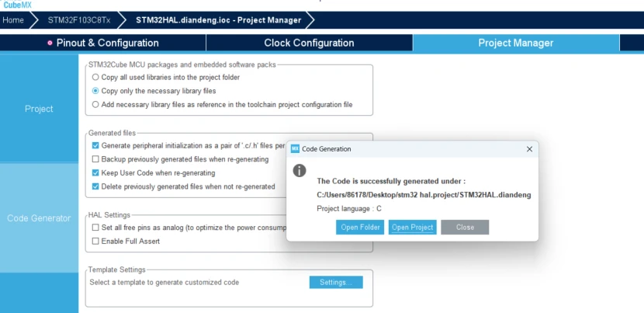Switch to Clock Configuration tab

click(309, 43)
